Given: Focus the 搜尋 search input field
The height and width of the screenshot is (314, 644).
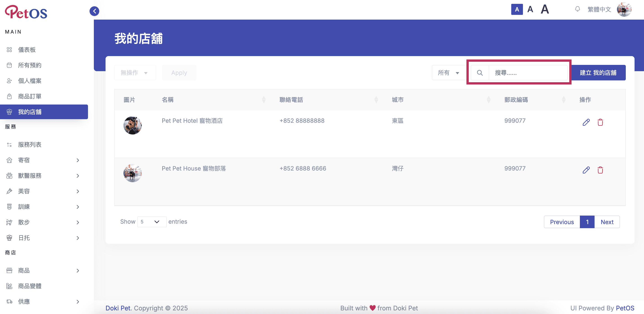Looking at the screenshot, I should tap(528, 73).
